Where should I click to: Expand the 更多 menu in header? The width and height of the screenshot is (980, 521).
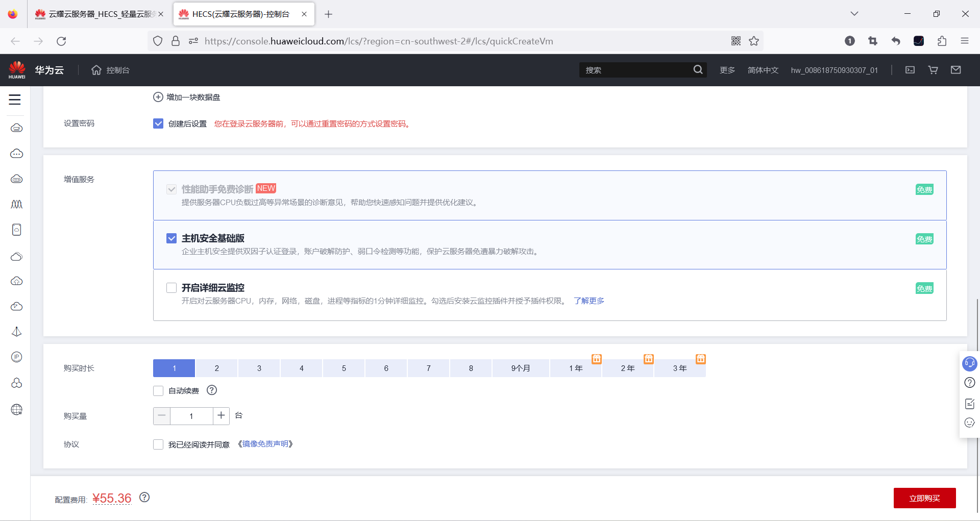[727, 70]
